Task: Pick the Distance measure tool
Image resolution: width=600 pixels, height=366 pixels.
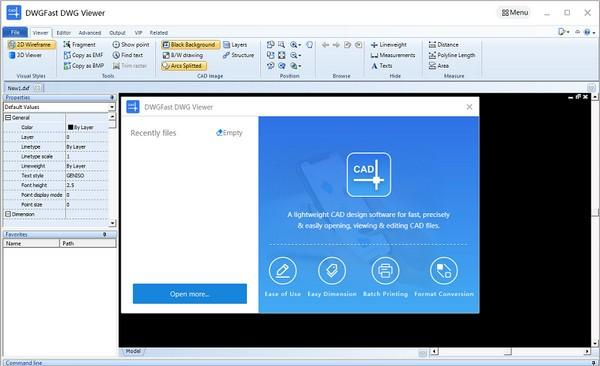Action: pos(443,45)
